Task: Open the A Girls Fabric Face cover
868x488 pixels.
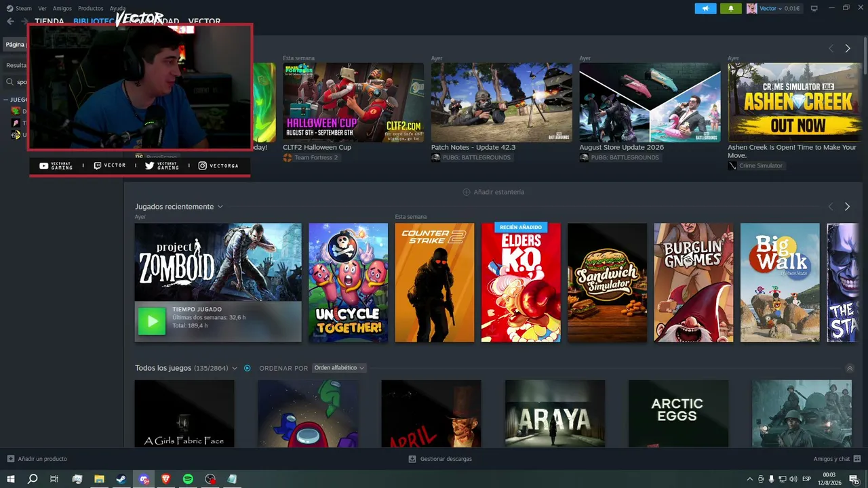Action: 184,413
